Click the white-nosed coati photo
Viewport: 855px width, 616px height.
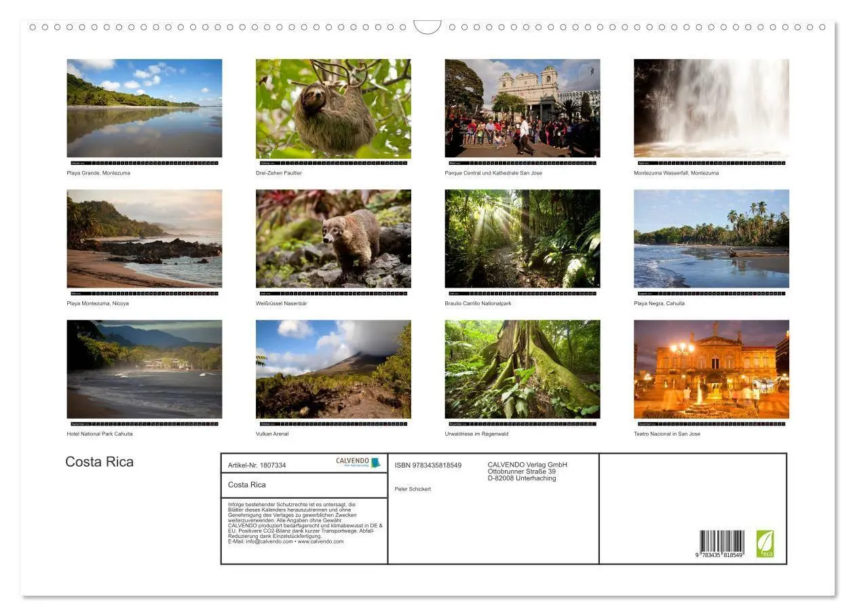(333, 239)
